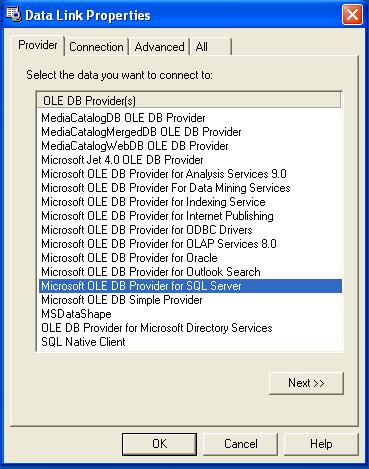Click the Data Link Properties title bar icon
369x469 pixels.
click(14, 15)
